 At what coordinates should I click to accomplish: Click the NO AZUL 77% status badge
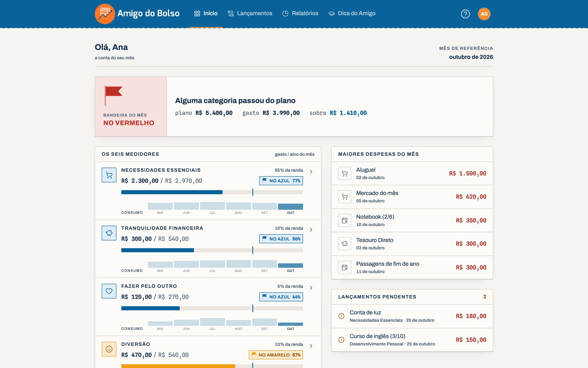click(x=281, y=181)
